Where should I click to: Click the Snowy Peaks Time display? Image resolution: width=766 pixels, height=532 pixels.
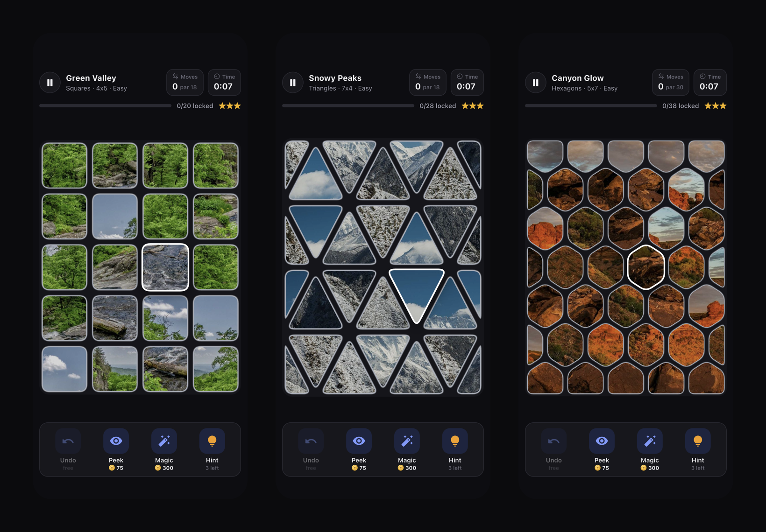pos(467,83)
